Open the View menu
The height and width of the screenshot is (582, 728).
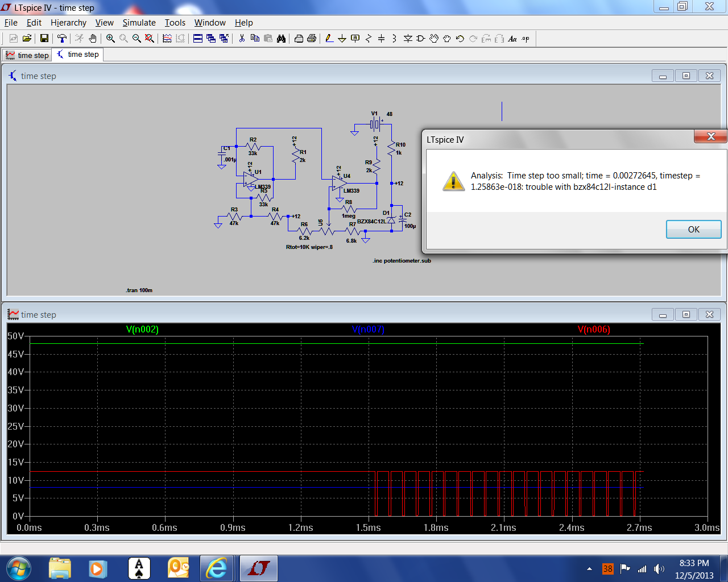point(105,23)
